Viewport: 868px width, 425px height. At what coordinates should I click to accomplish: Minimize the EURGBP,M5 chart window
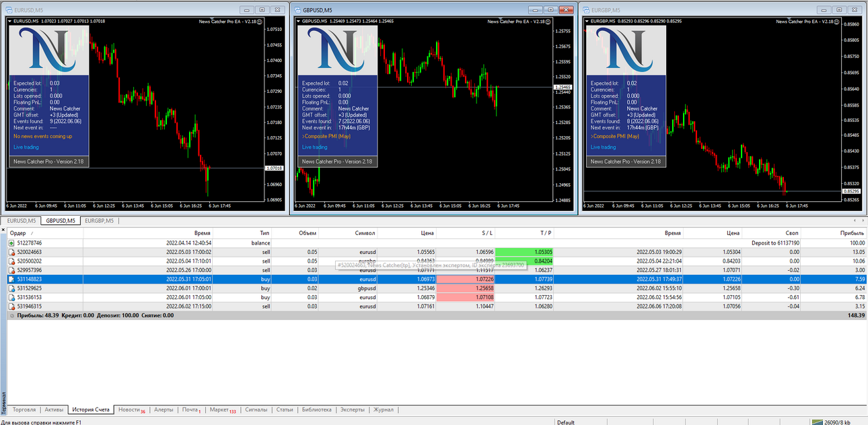[x=824, y=10]
